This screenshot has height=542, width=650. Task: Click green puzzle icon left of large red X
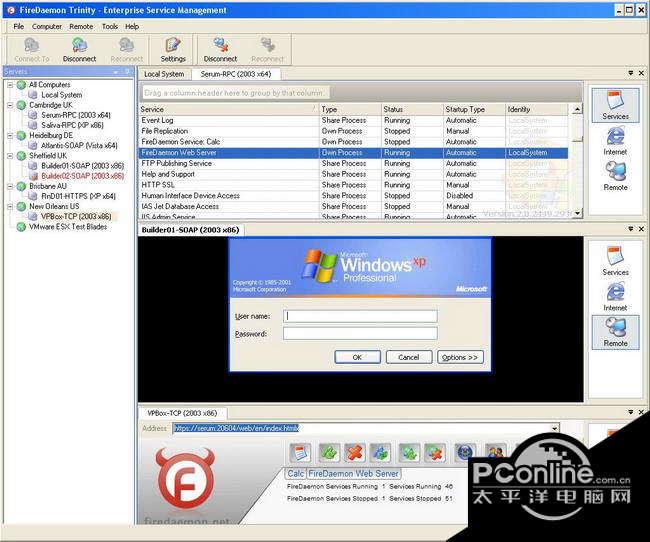coord(330,452)
